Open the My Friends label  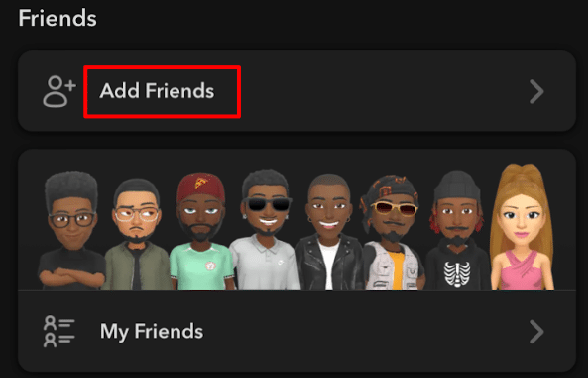click(x=152, y=332)
